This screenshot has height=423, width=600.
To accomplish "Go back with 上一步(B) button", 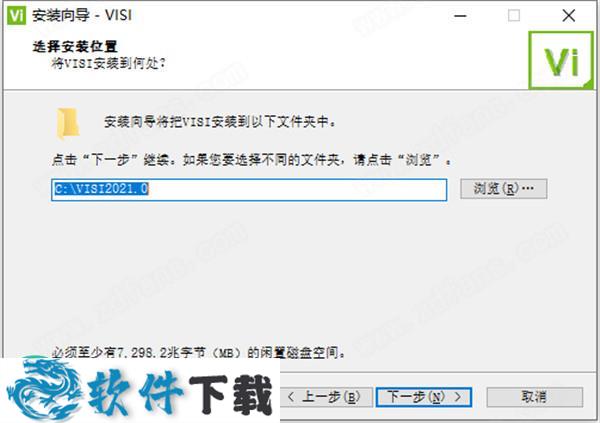I will tap(326, 397).
